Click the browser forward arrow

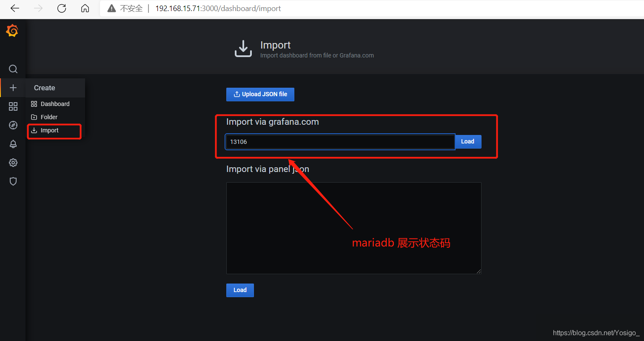[x=38, y=8]
